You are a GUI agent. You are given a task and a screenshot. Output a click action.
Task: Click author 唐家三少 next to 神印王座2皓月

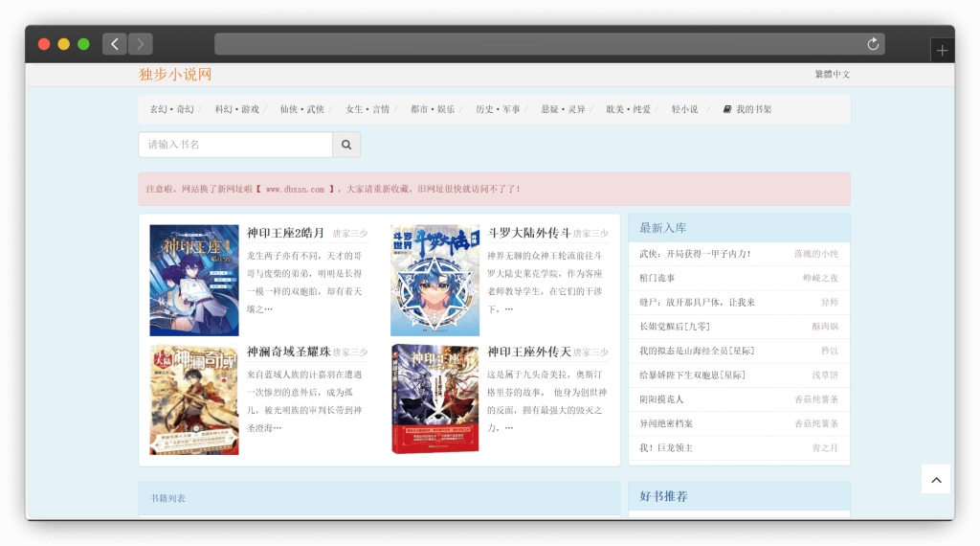(x=350, y=234)
